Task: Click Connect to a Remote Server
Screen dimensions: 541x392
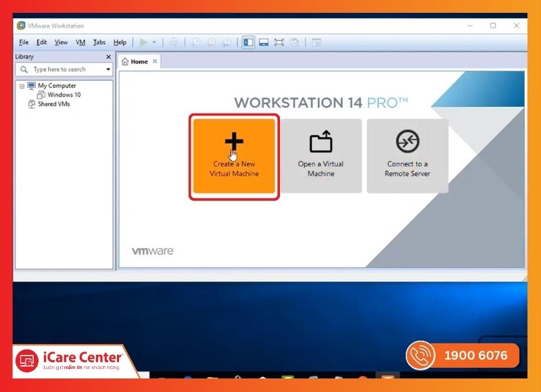Action: tap(408, 156)
